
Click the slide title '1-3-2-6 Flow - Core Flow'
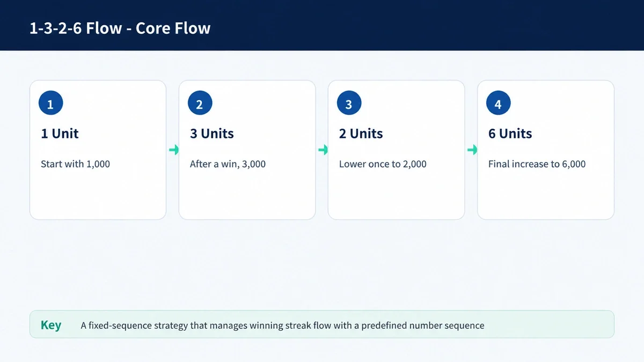click(120, 28)
